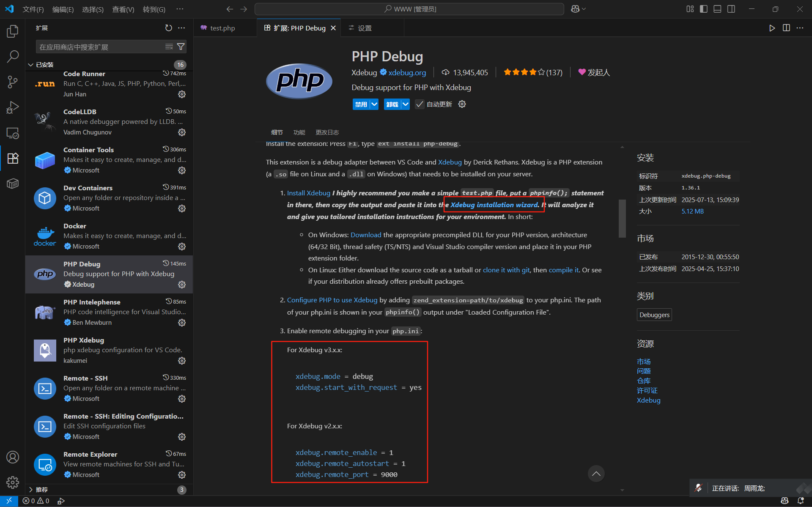The width and height of the screenshot is (812, 507).
Task: Open the Selection menu
Action: pos(93,9)
